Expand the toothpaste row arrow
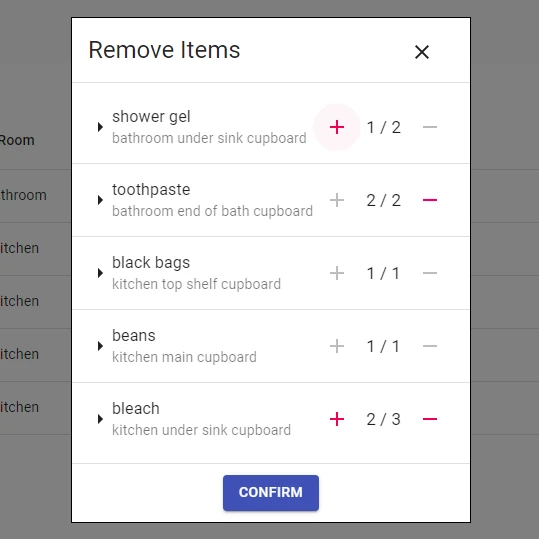Viewport: 539px width, 539px height. click(100, 200)
